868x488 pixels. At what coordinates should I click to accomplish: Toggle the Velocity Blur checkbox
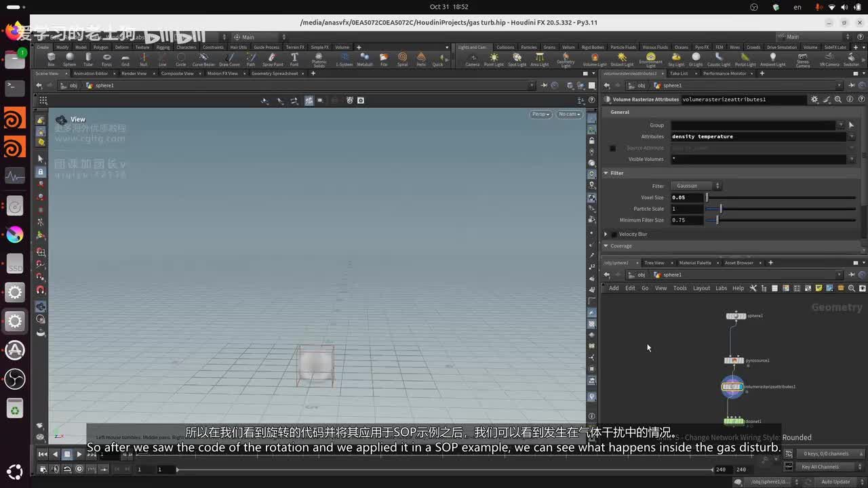click(613, 234)
